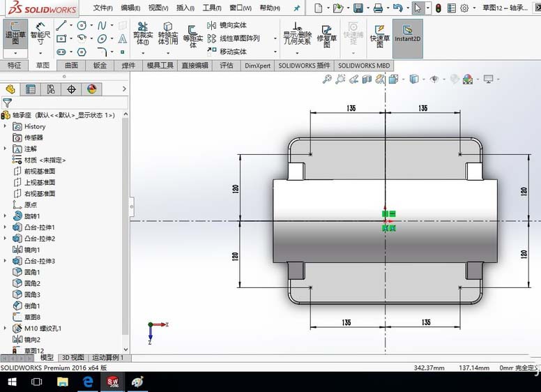Open the PropertyManager tab icon

[31, 89]
